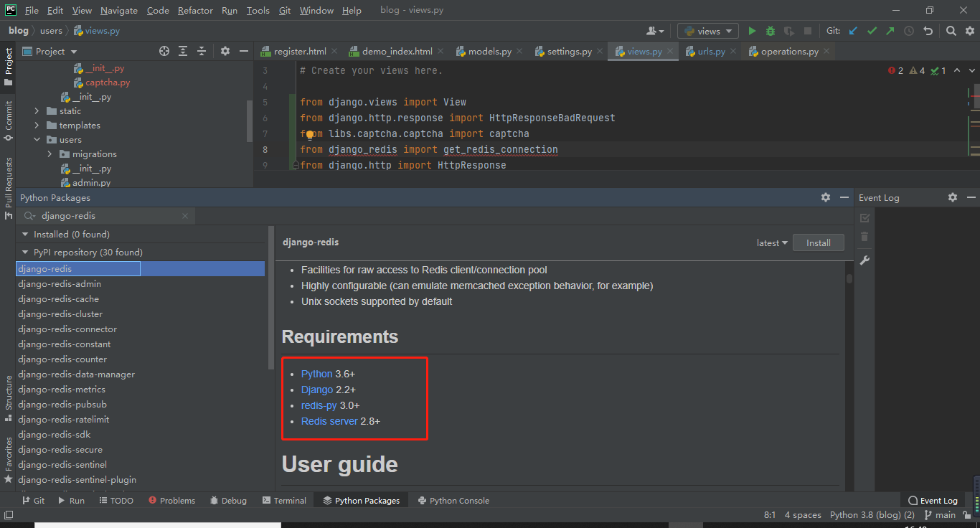Click the package search input field

click(x=106, y=216)
